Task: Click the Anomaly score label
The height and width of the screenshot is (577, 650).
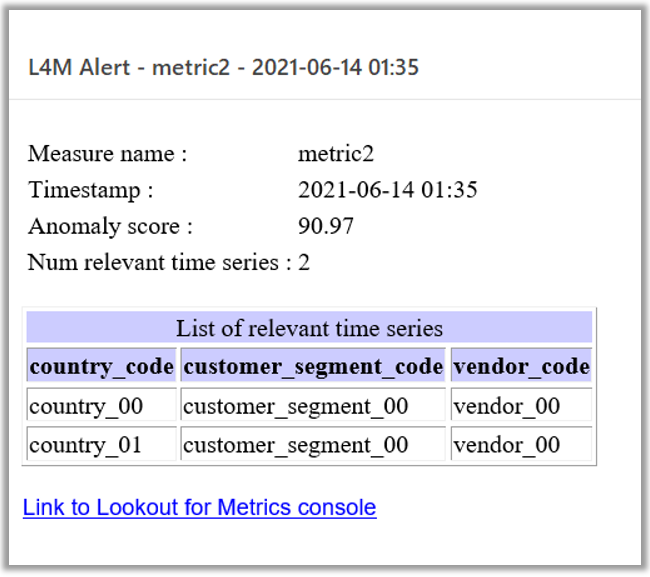Action: click(x=110, y=226)
